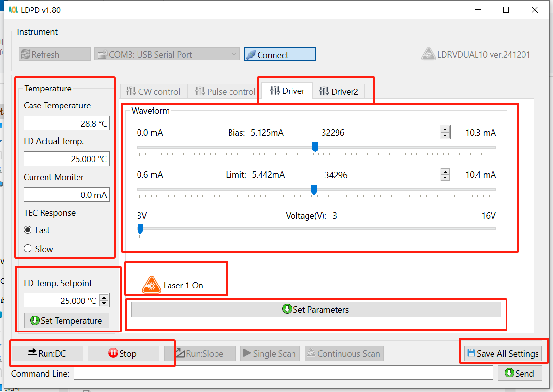Select Fast TEC response

pos(28,230)
